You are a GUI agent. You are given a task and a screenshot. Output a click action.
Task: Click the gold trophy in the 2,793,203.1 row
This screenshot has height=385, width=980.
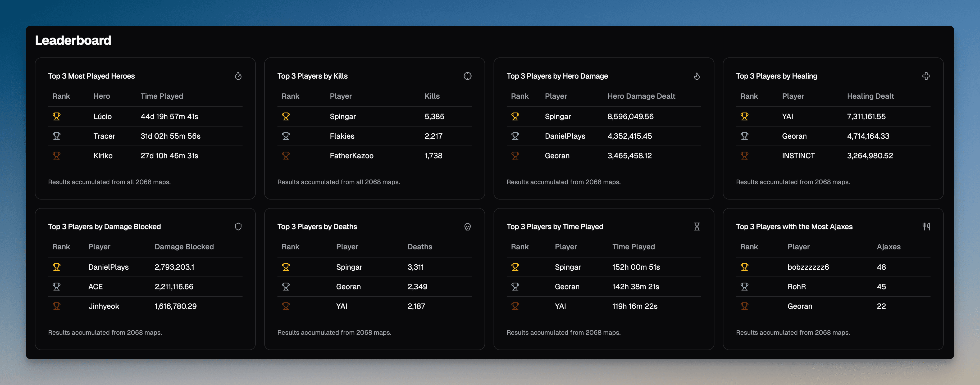56,267
